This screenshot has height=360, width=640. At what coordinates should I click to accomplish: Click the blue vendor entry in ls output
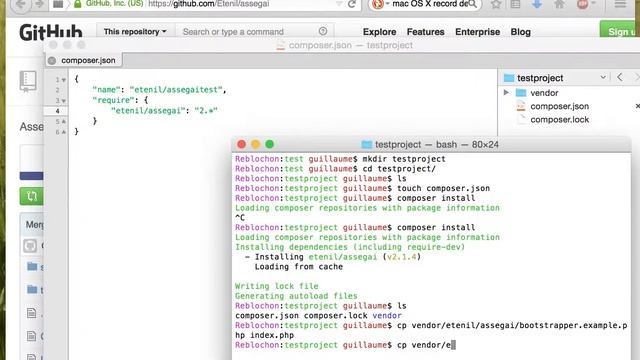[387, 316]
